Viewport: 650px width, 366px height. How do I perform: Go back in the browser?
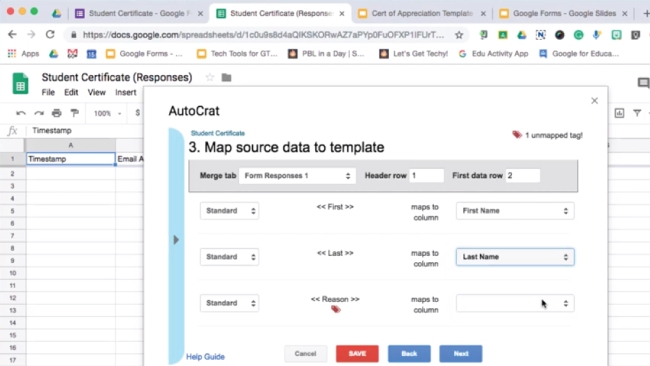click(12, 34)
